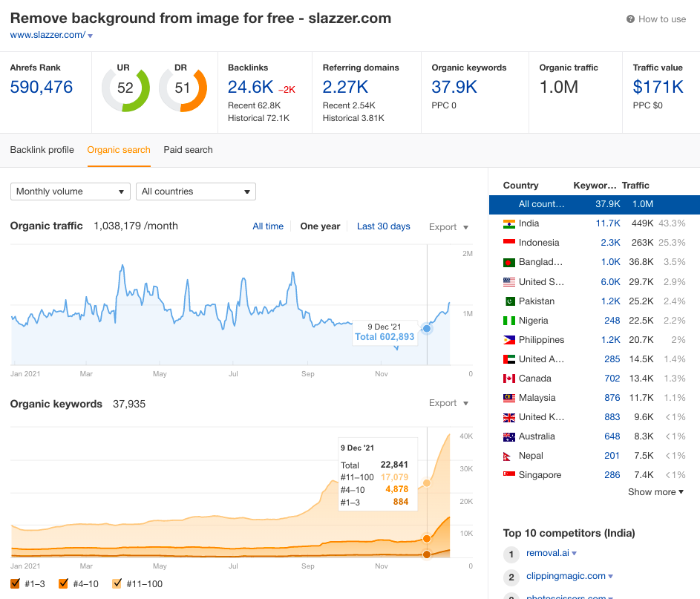700x599 pixels.
Task: Click the Australia flag icon
Action: (x=508, y=436)
